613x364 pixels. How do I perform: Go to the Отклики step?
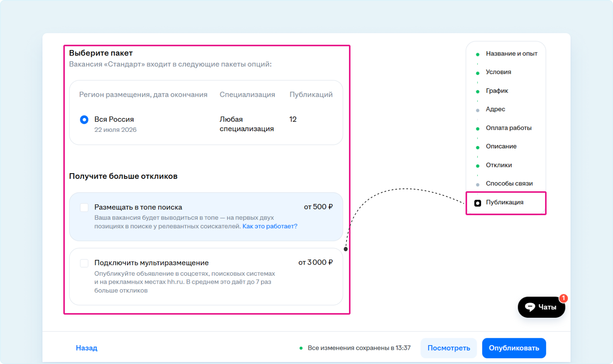pyautogui.click(x=498, y=165)
